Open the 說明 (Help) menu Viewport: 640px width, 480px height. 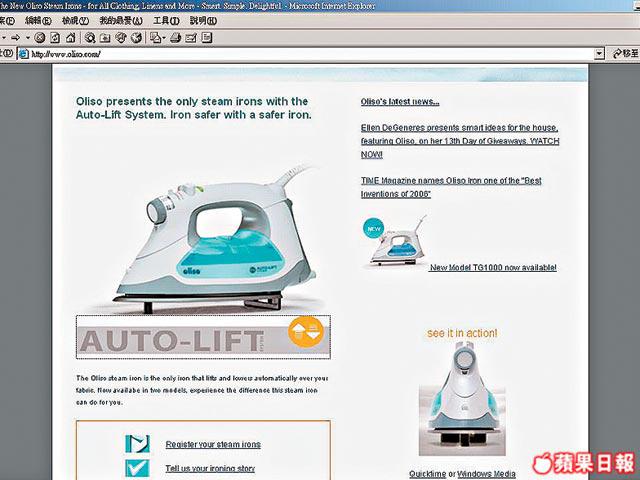(203, 20)
